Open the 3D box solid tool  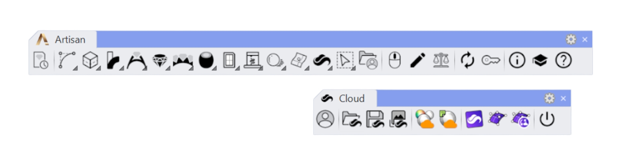pyautogui.click(x=90, y=60)
